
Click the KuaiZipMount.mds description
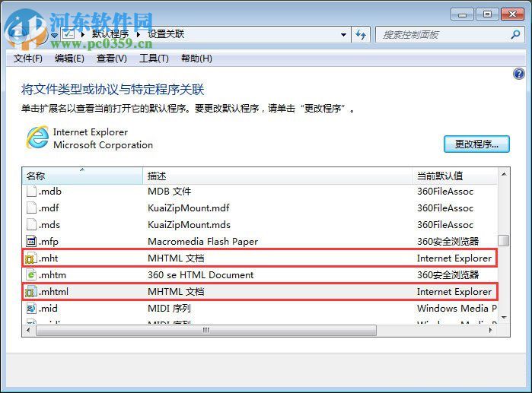[189, 224]
